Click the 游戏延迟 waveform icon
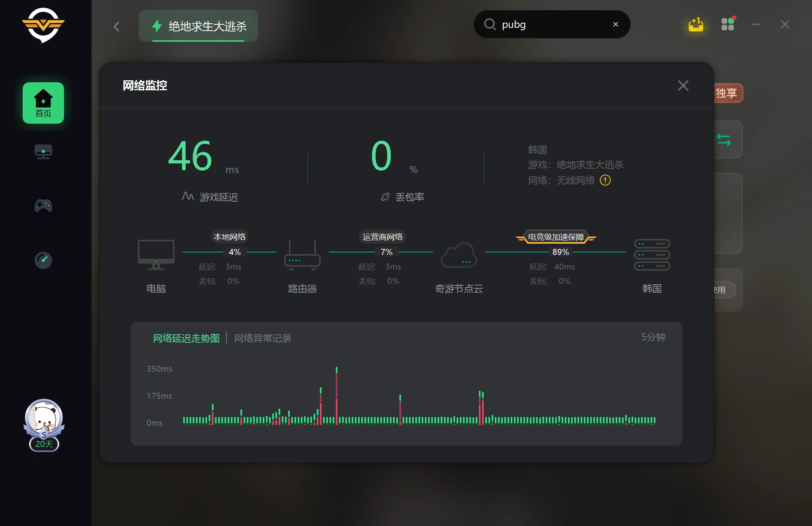The image size is (812, 526). [x=188, y=196]
